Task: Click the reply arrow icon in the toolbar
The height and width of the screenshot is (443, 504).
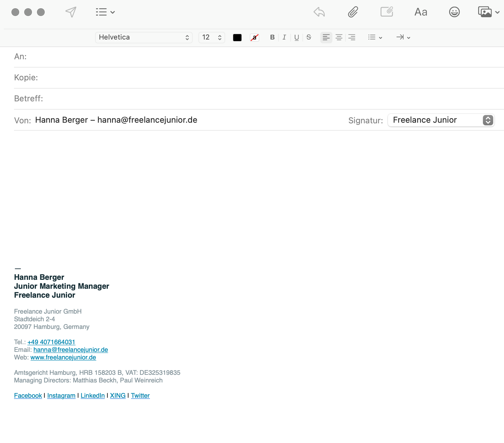Action: [x=319, y=12]
